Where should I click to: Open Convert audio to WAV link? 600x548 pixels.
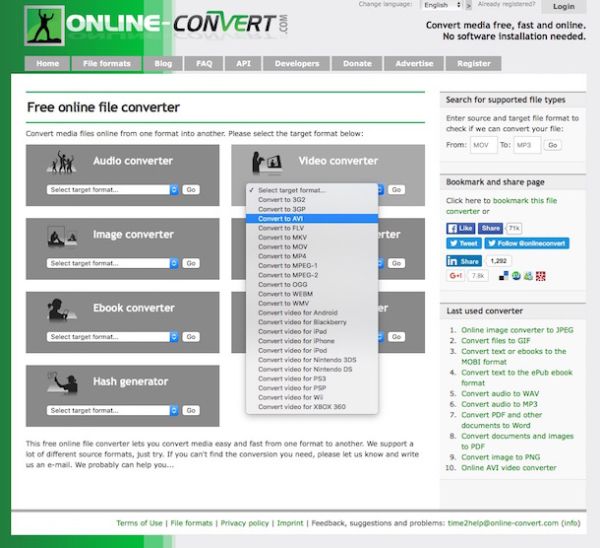pos(500,393)
